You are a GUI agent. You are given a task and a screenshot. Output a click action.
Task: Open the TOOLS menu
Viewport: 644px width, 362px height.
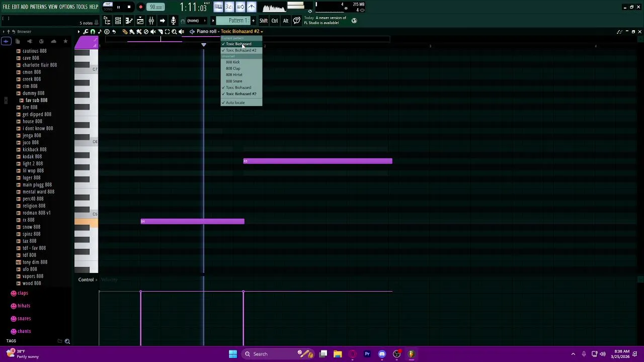point(82,7)
